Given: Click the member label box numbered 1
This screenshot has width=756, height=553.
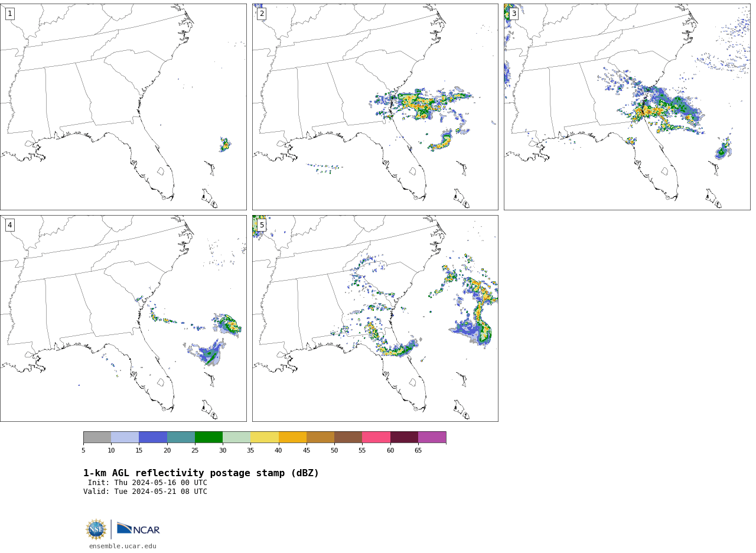Looking at the screenshot, I should pos(9,14).
